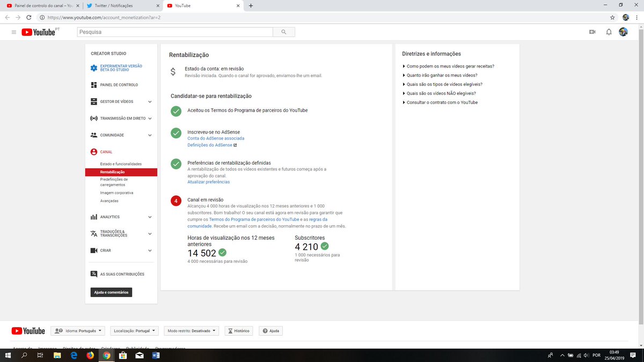644x362 pixels.
Task: Click into the Pesquisa search field
Action: 175,32
